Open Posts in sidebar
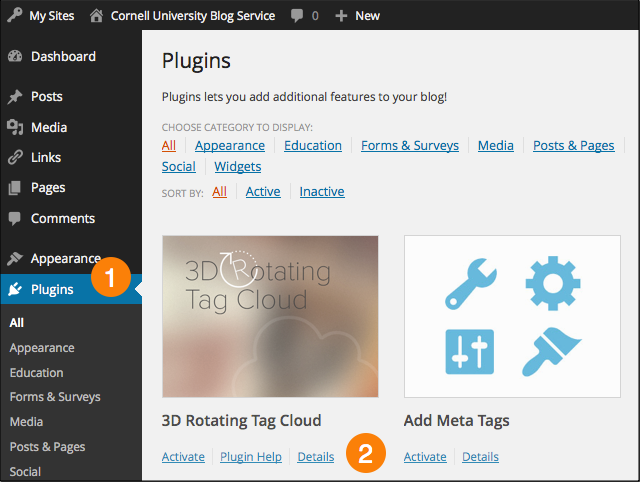This screenshot has height=482, width=640. click(x=47, y=97)
